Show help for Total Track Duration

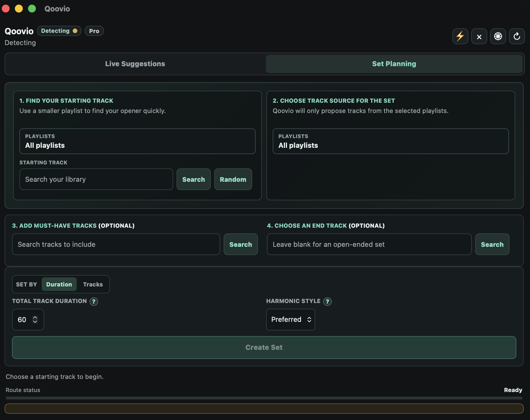94,301
